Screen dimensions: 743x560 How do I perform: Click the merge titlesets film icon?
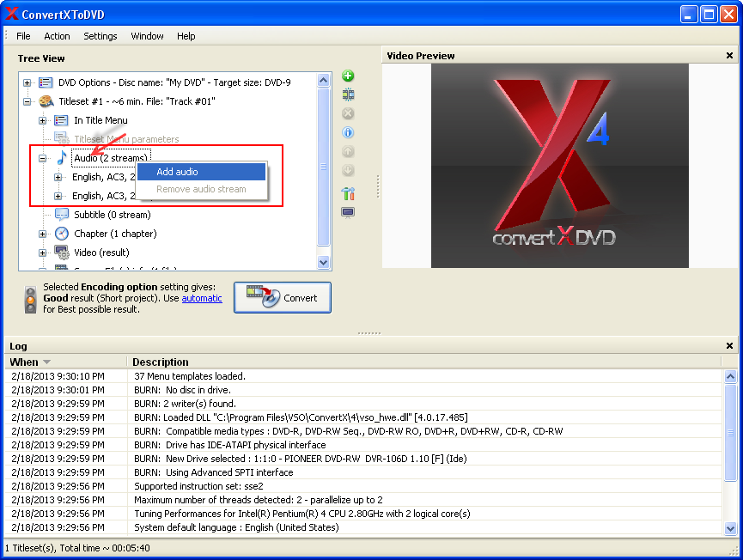click(x=348, y=94)
